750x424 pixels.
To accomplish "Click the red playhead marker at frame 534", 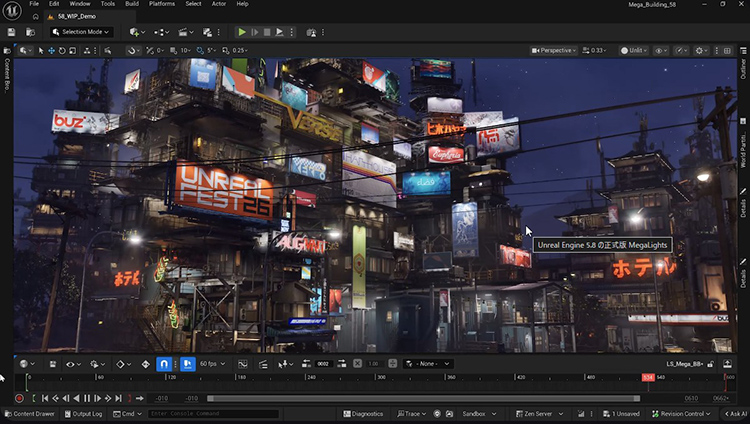I will click(648, 378).
